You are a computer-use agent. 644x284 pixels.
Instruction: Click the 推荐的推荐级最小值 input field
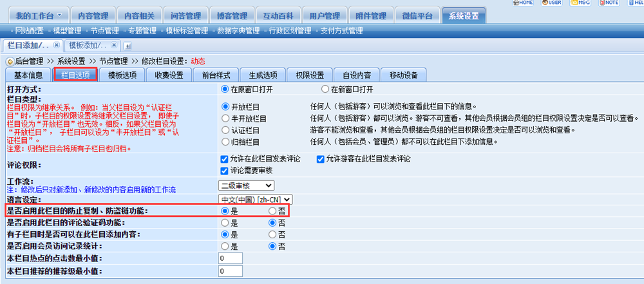coord(231,271)
